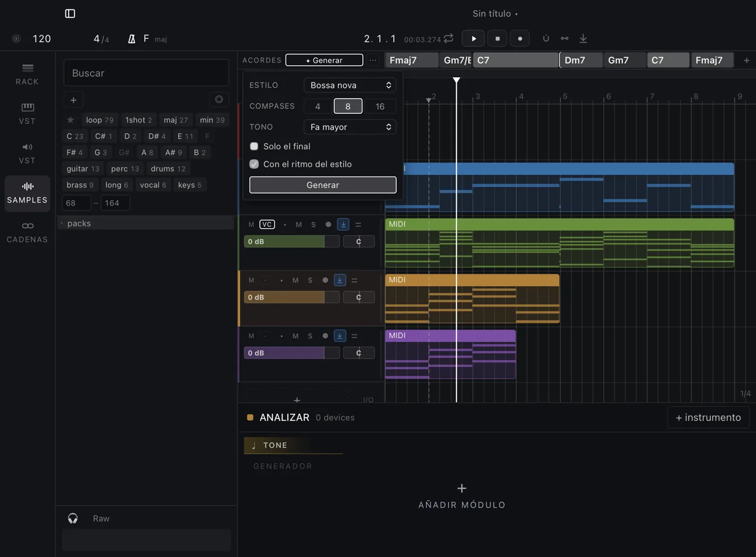Arm record on the orange track
This screenshot has height=557, width=756.
(325, 280)
